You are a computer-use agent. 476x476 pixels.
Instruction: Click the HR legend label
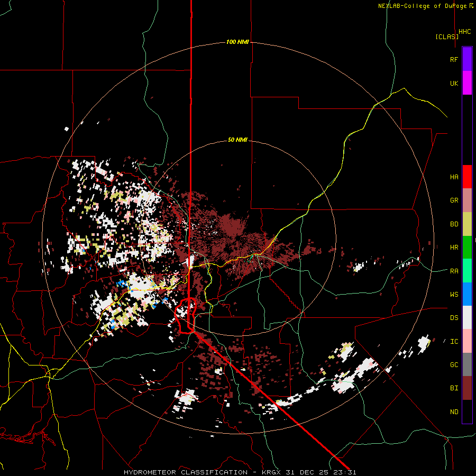[x=454, y=248]
